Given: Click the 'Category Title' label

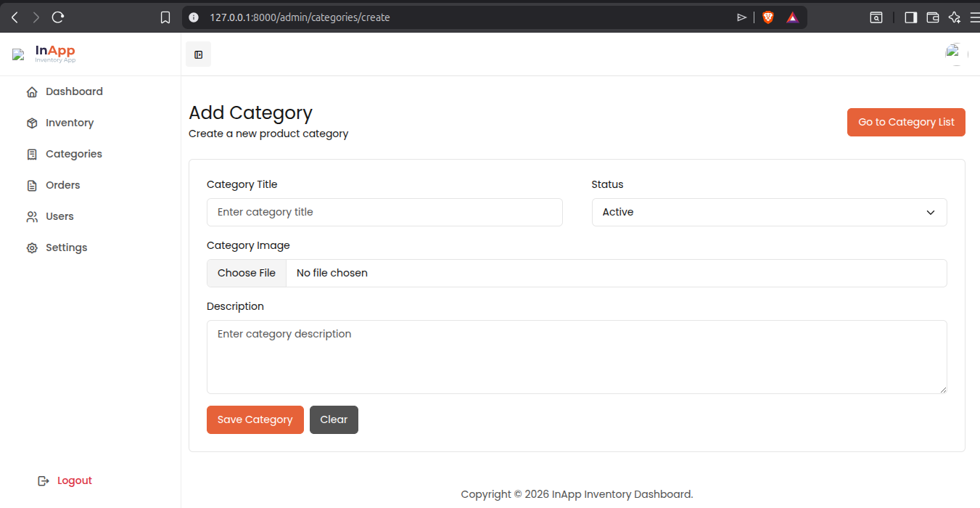Looking at the screenshot, I should coord(242,184).
